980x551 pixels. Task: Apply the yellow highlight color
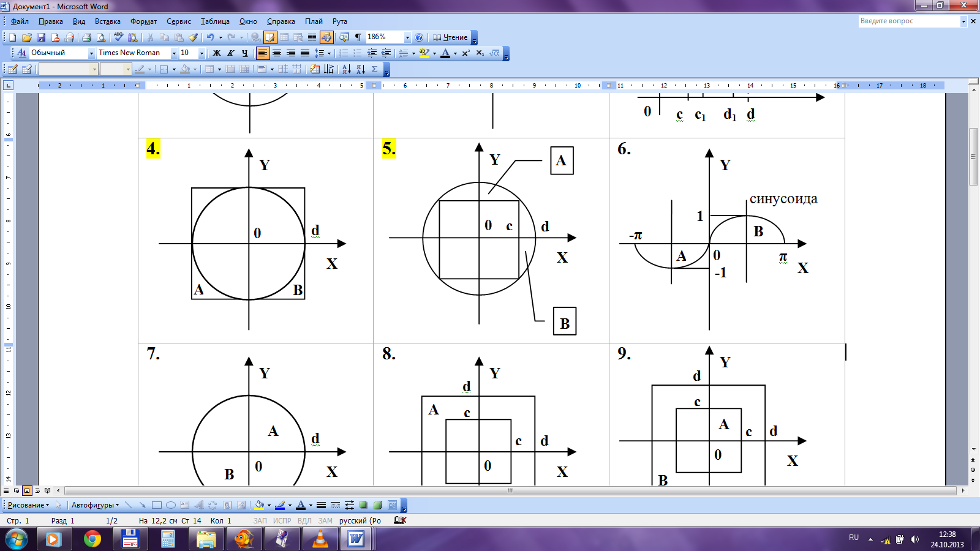pos(424,53)
